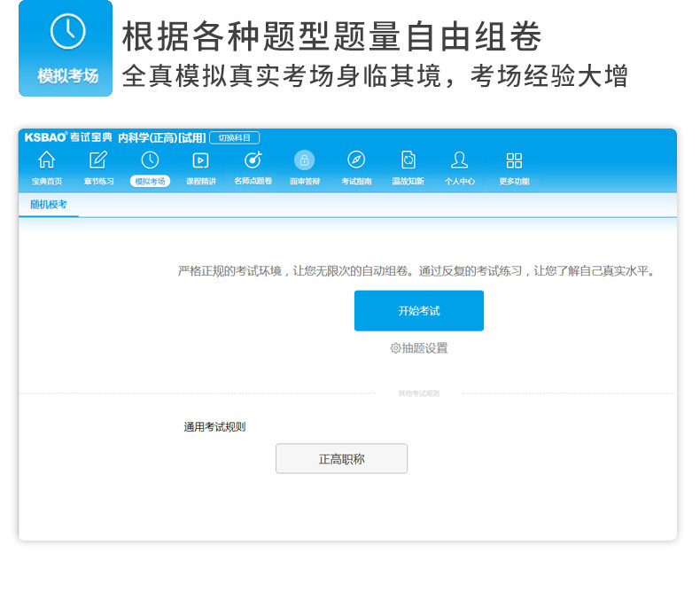The image size is (700, 592).
Task: Open 课程精讲 video icon
Action: [x=200, y=160]
